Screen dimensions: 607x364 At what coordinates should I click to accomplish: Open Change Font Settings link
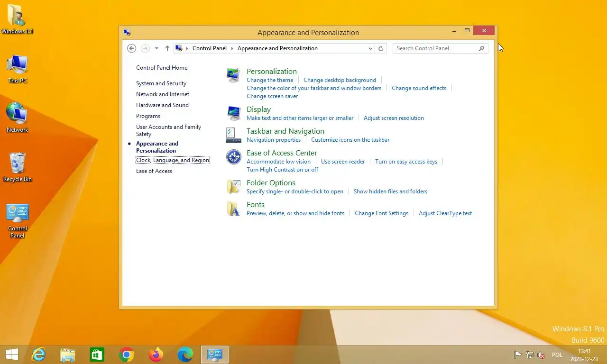pos(381,213)
